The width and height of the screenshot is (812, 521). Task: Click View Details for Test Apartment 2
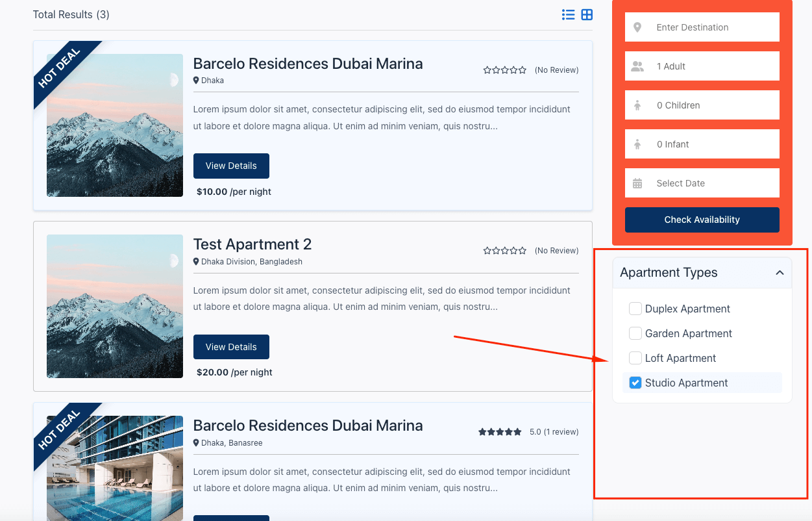[231, 347]
